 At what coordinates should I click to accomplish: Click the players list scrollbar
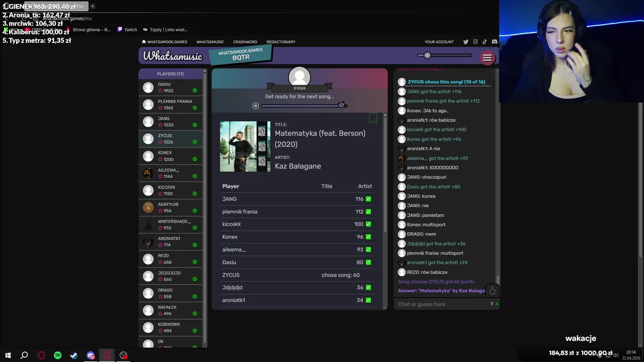(x=205, y=206)
